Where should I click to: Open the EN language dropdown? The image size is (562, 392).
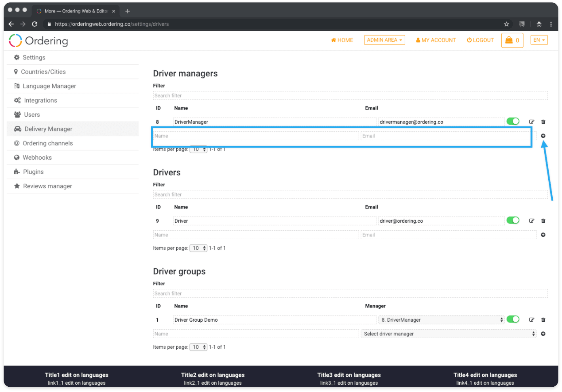pos(539,40)
